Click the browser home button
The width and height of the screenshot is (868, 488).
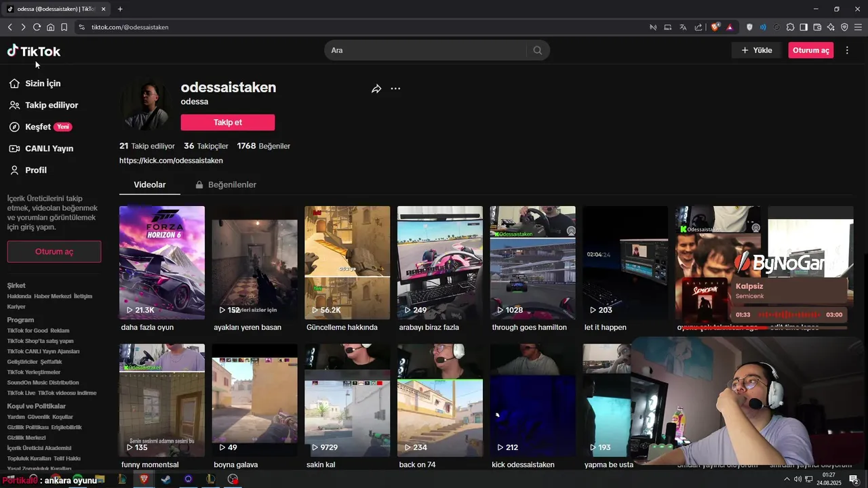pyautogui.click(x=50, y=27)
